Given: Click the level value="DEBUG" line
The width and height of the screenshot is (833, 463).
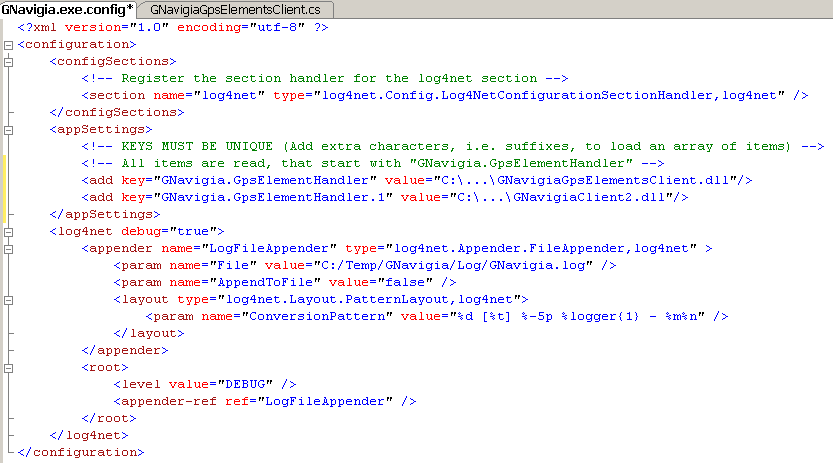Looking at the screenshot, I should tap(205, 384).
